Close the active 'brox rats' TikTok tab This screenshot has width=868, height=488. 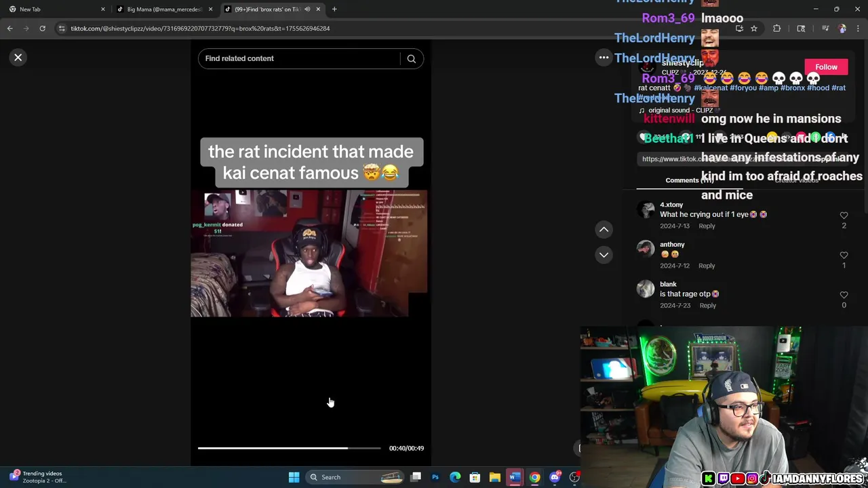pos(318,9)
